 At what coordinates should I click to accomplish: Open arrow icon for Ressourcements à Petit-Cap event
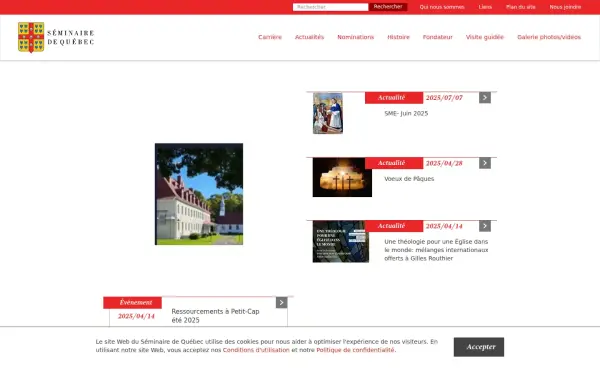(x=282, y=303)
